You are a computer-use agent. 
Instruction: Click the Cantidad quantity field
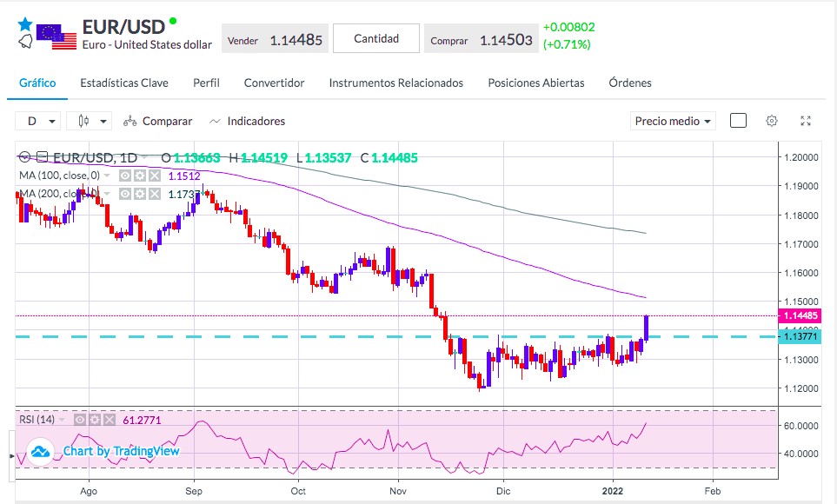[376, 38]
